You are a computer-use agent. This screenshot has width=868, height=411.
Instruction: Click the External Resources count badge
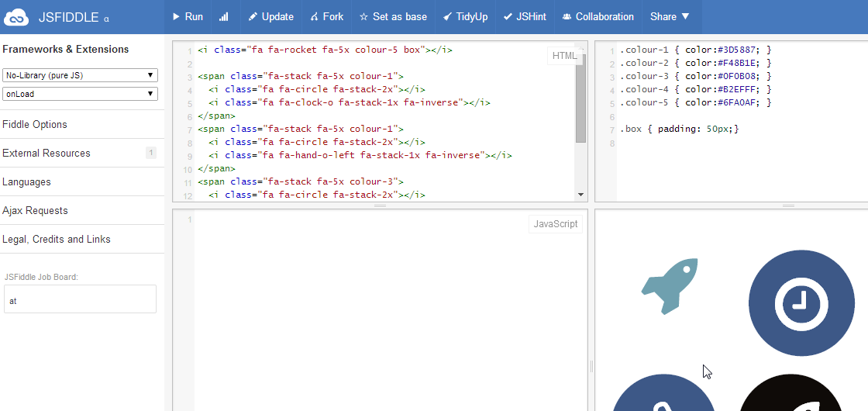click(x=151, y=153)
